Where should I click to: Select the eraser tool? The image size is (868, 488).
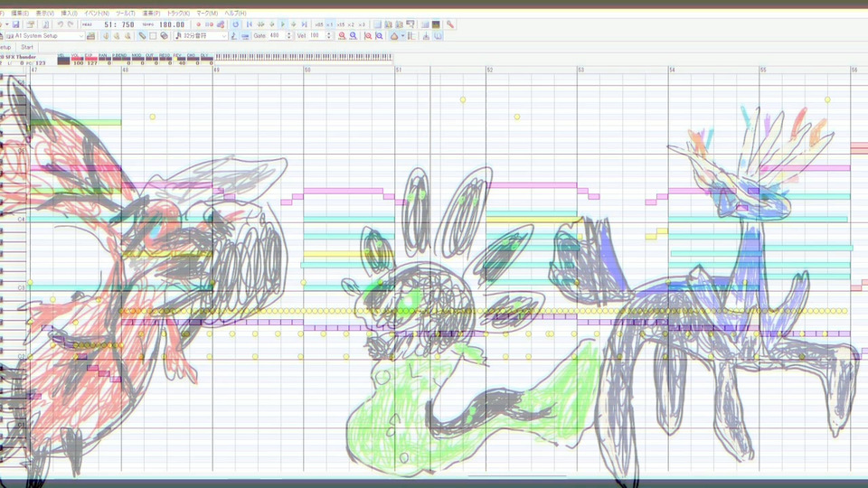(x=164, y=35)
